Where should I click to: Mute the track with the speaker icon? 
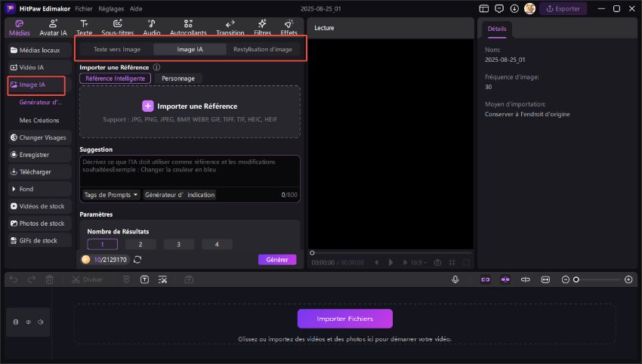point(41,322)
